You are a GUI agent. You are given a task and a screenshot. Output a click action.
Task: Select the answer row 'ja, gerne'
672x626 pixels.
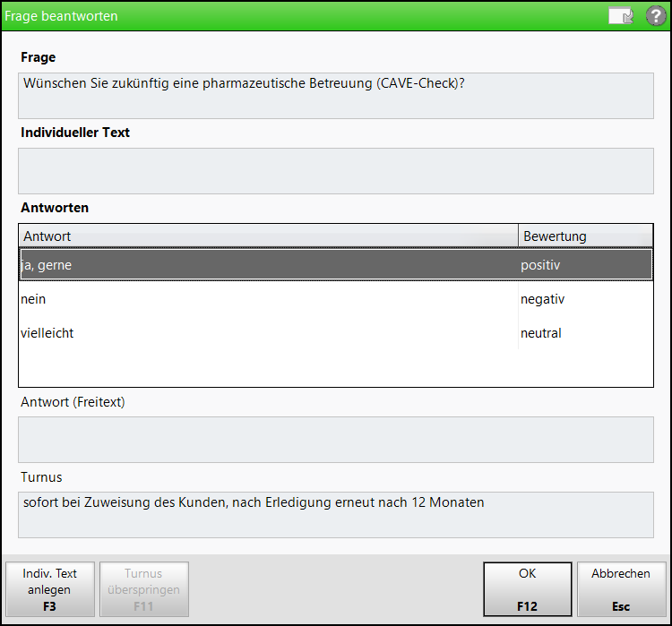[x=336, y=265]
